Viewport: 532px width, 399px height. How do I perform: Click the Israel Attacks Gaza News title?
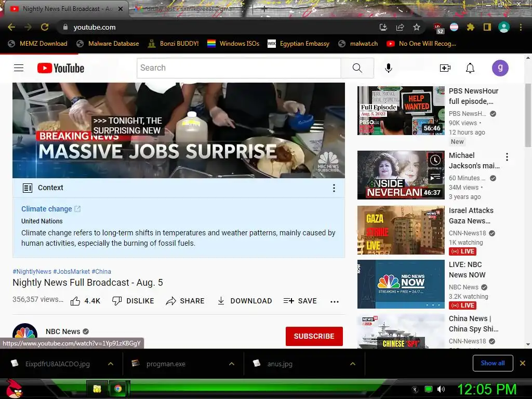pyautogui.click(x=471, y=216)
